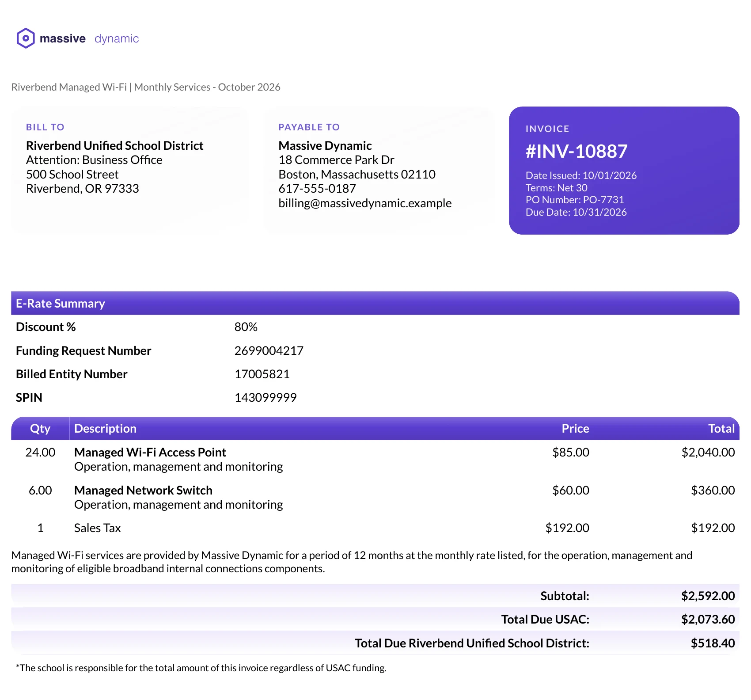Click the phone number 617-555-0187
Viewport: 751px width, 700px height.
coord(317,189)
